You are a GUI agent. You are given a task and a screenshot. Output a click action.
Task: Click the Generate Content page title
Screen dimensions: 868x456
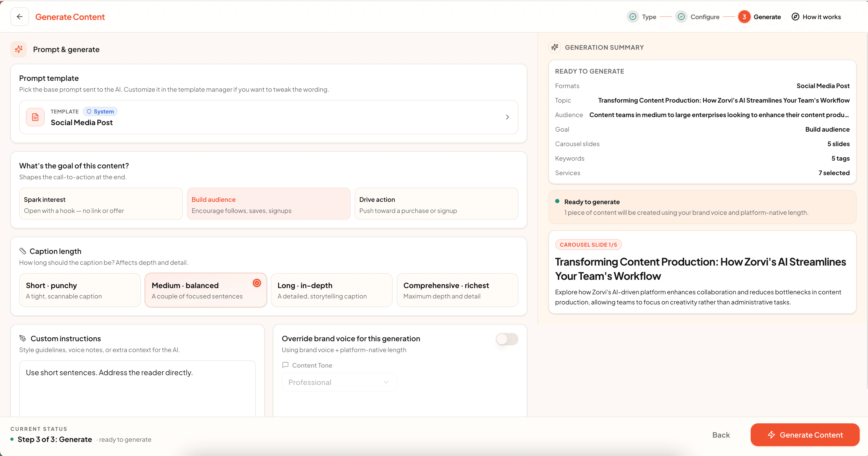[70, 17]
